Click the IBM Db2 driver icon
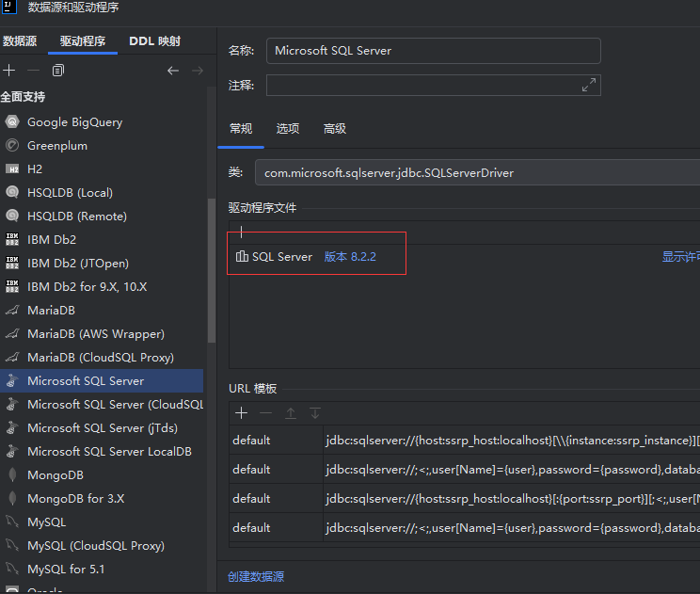The height and width of the screenshot is (594, 700). tap(12, 239)
